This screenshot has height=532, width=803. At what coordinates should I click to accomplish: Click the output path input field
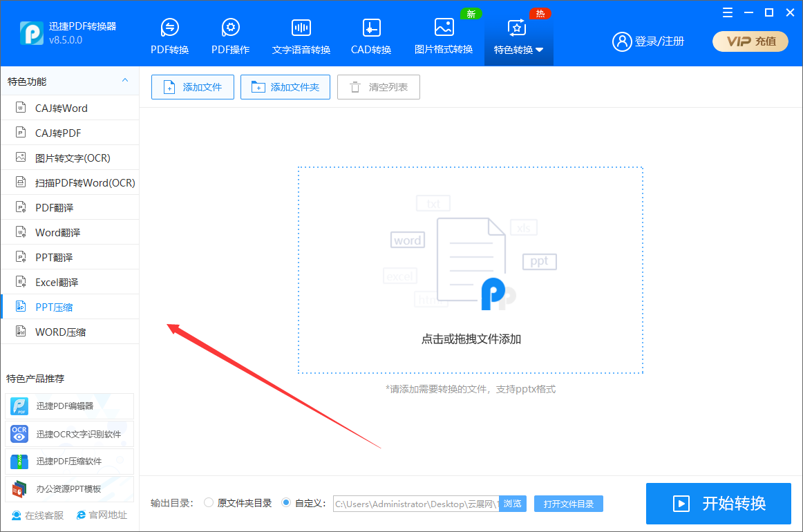click(416, 504)
